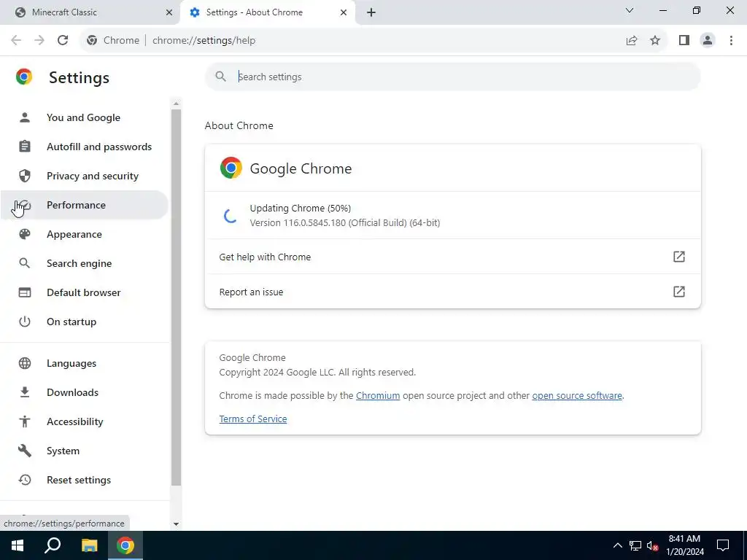Screen dimensions: 747x560
Task: Switch to the Minecraft Classic tab
Action: [x=90, y=12]
